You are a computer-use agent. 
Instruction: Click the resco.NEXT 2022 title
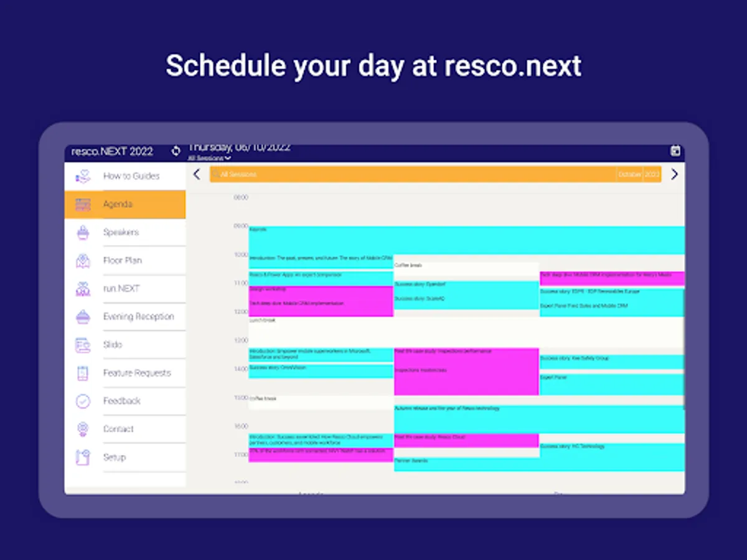click(x=112, y=152)
